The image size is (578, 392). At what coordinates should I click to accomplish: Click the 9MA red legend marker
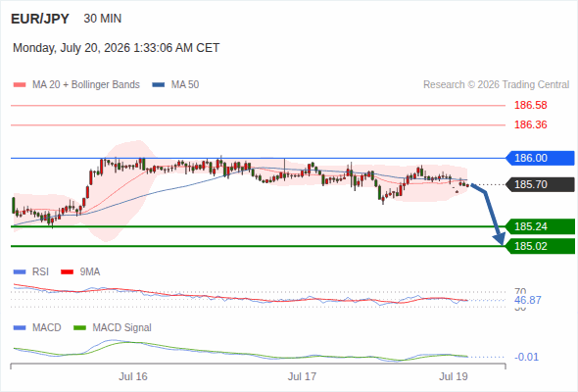(67, 272)
